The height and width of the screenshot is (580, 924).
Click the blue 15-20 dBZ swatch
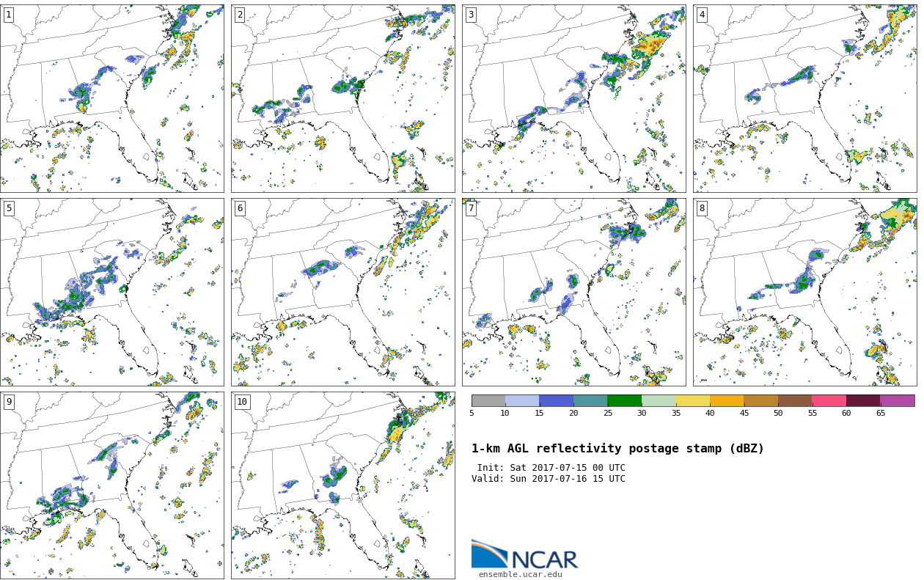click(557, 400)
